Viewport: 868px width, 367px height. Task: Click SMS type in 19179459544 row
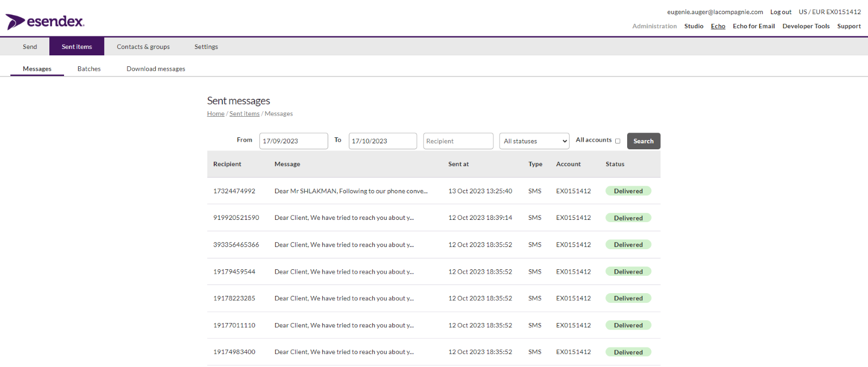click(x=535, y=271)
